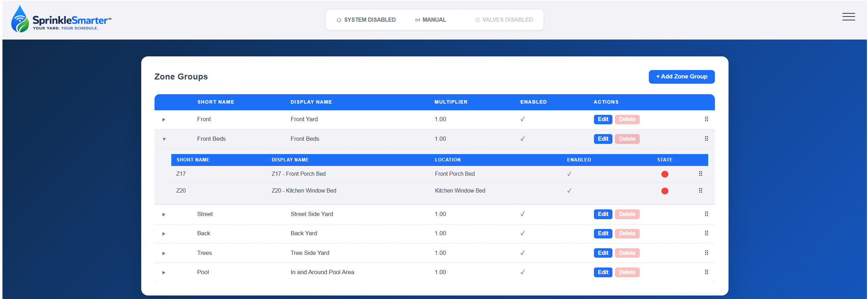Click Add Zone Group button
This screenshot has width=868, height=299.
coord(681,77)
